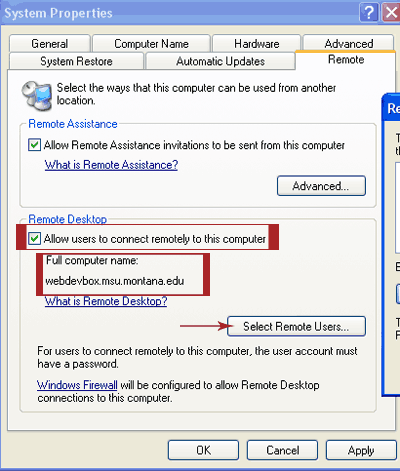The width and height of the screenshot is (400, 471).
Task: Follow the Windows Firewall link
Action: [77, 385]
